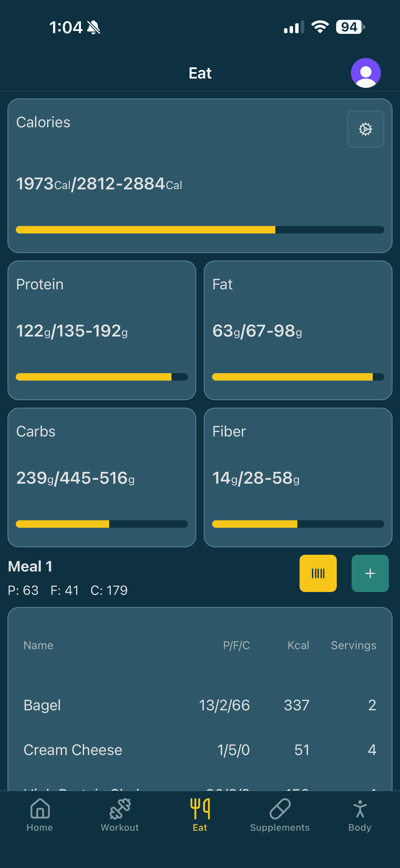
Task: Tap the Calories progress bar
Action: [x=200, y=230]
